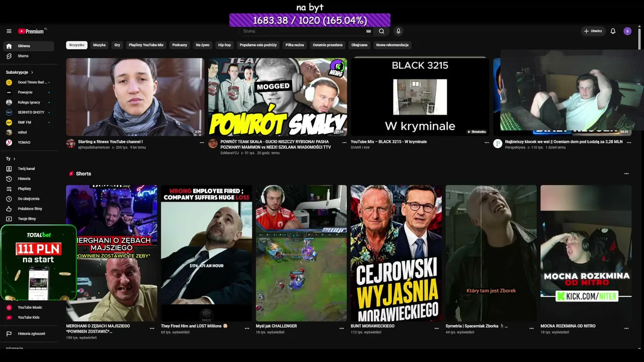Viewport: 644px width, 362px height.
Task: Open Historia watch history
Action: 29,179
